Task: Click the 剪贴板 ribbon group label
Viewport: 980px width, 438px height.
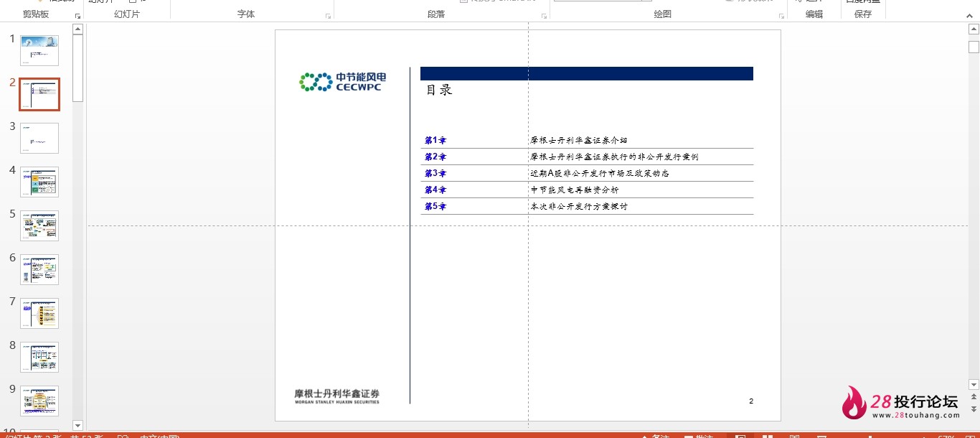Action: click(36, 14)
